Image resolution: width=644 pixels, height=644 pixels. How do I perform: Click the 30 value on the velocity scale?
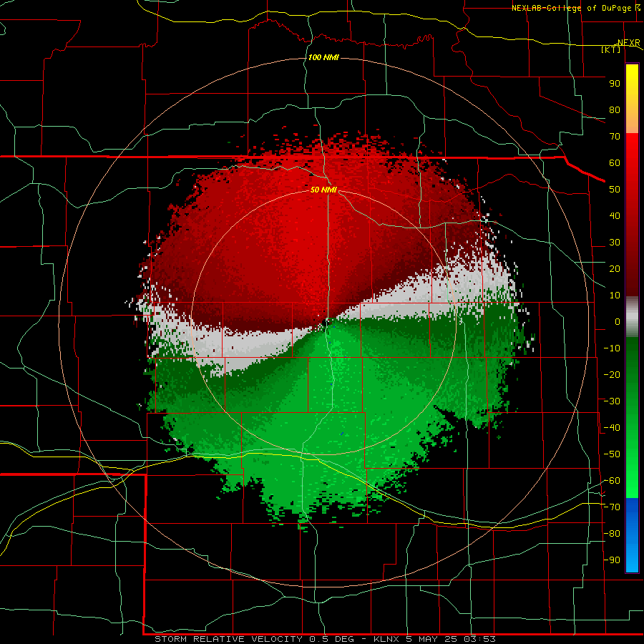pos(615,243)
